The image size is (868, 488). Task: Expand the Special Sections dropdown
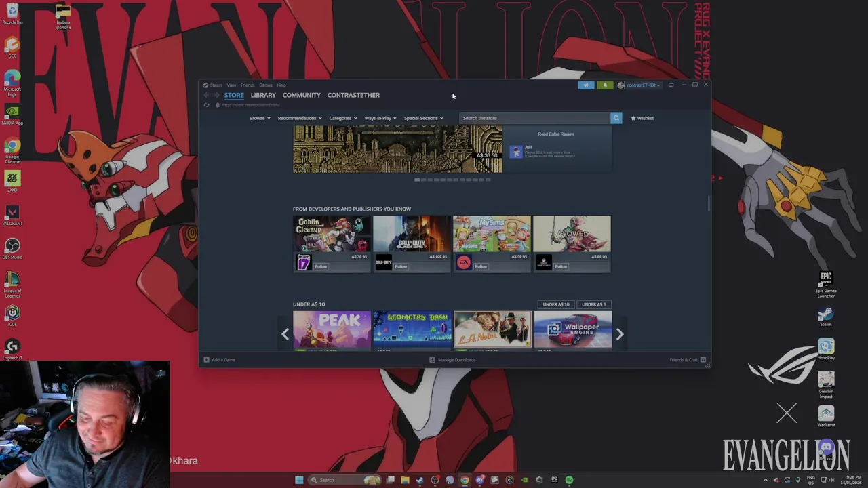[423, 118]
